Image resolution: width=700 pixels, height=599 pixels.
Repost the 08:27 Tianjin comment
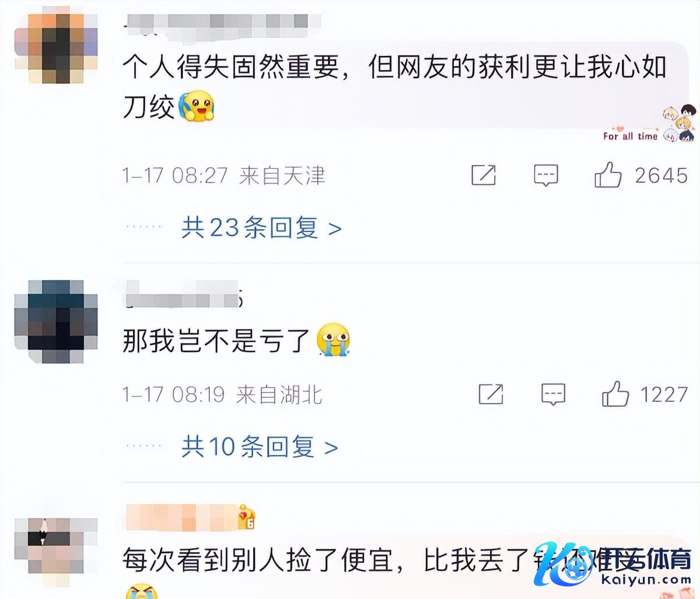coord(483,175)
